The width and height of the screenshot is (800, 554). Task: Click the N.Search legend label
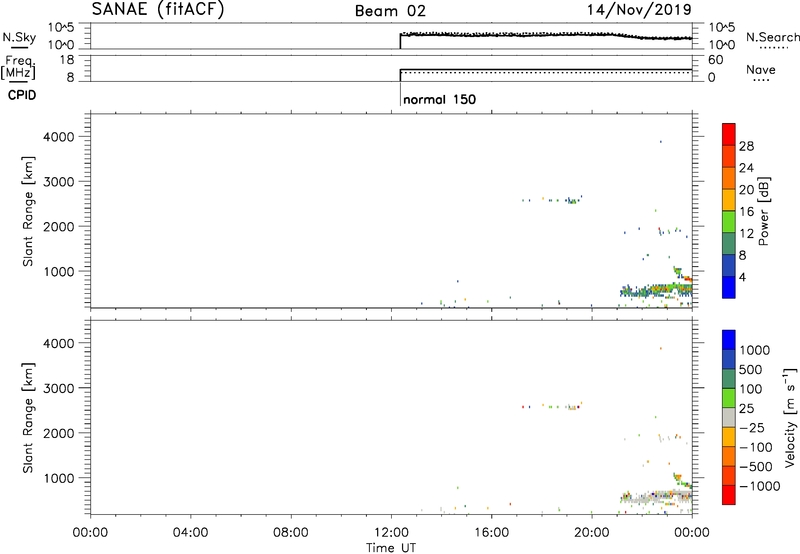tap(773, 37)
